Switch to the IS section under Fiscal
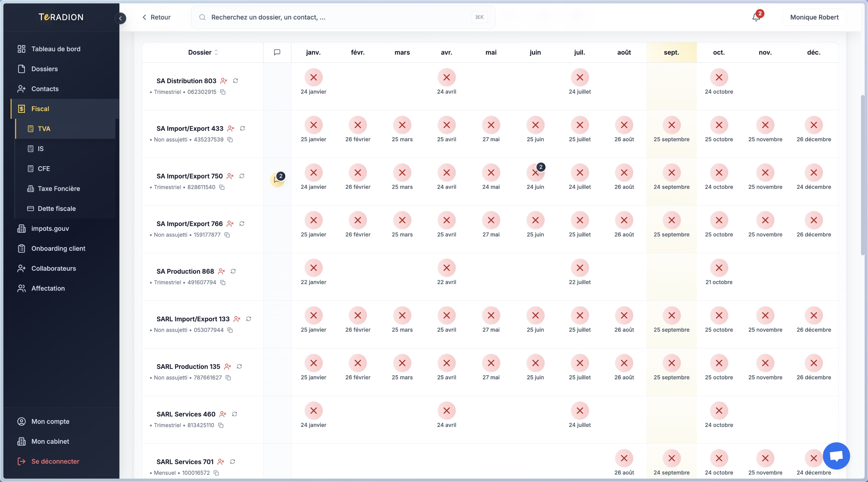 pyautogui.click(x=41, y=149)
